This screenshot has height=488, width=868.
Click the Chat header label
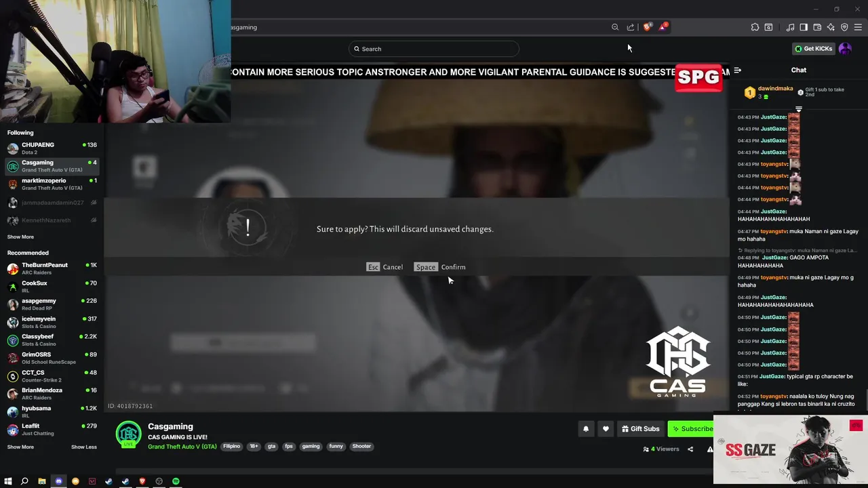(x=799, y=70)
